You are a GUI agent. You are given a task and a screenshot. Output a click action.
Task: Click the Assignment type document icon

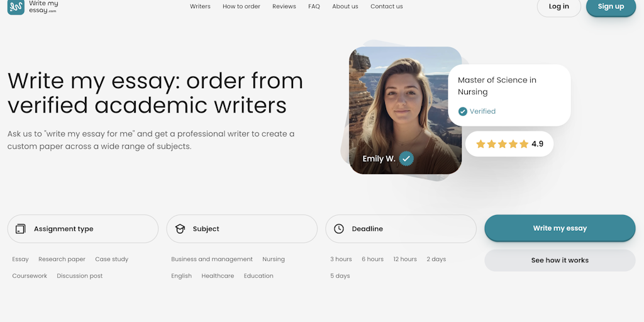[21, 229]
